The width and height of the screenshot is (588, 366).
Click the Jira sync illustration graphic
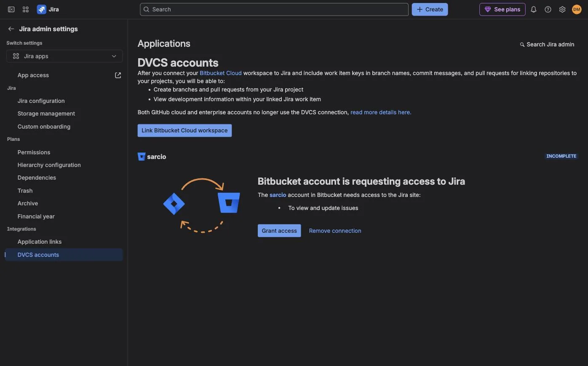[202, 205]
